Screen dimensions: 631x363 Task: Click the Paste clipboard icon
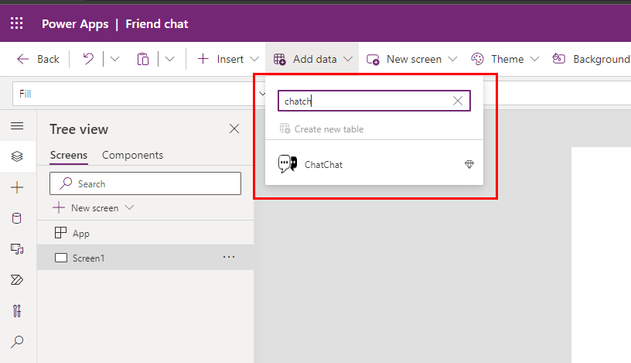[x=143, y=59]
